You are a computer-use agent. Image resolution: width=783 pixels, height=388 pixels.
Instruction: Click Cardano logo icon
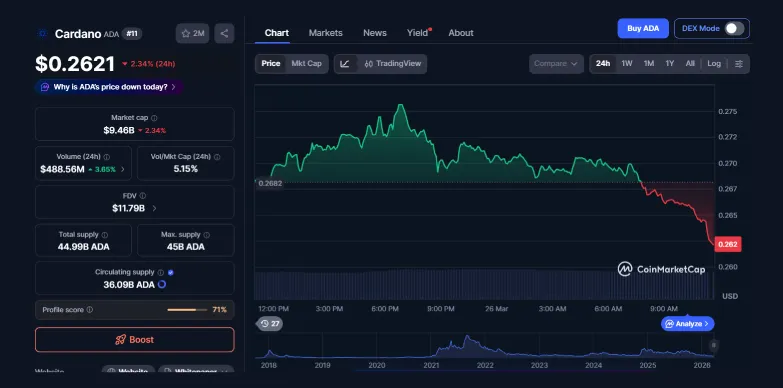42,33
